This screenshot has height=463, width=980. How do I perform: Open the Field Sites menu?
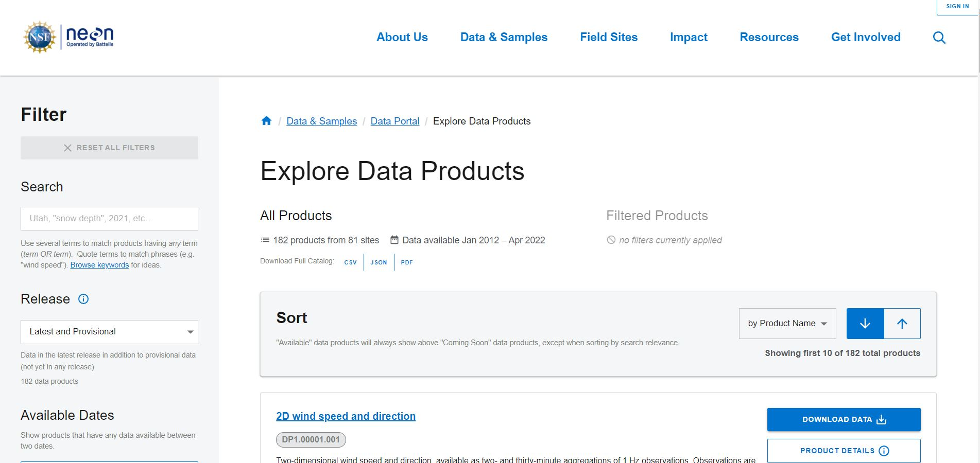(x=608, y=38)
